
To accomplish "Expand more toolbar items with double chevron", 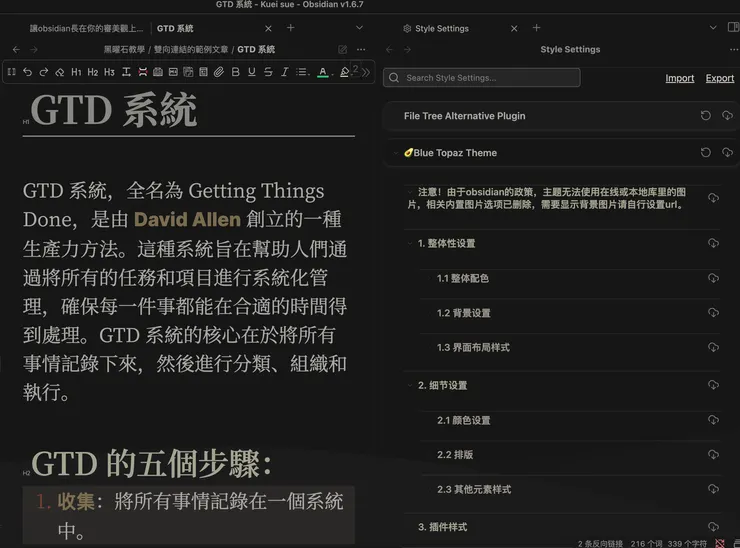I will 366,72.
